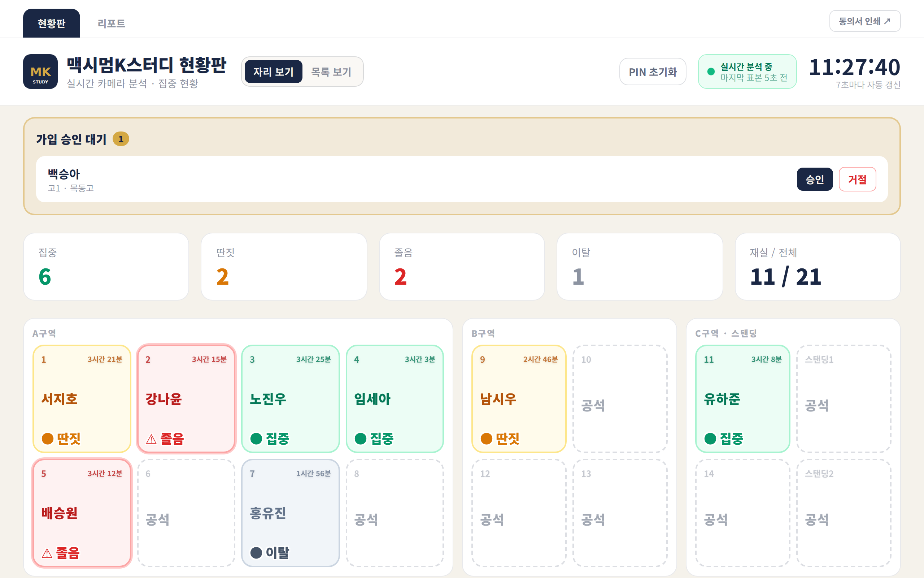Click green focus dot on 노진우 card
Screen dimensions: 924x578
coord(256,439)
